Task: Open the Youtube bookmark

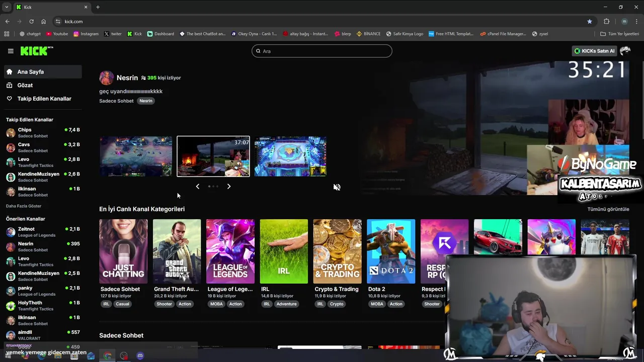Action: (x=57, y=34)
